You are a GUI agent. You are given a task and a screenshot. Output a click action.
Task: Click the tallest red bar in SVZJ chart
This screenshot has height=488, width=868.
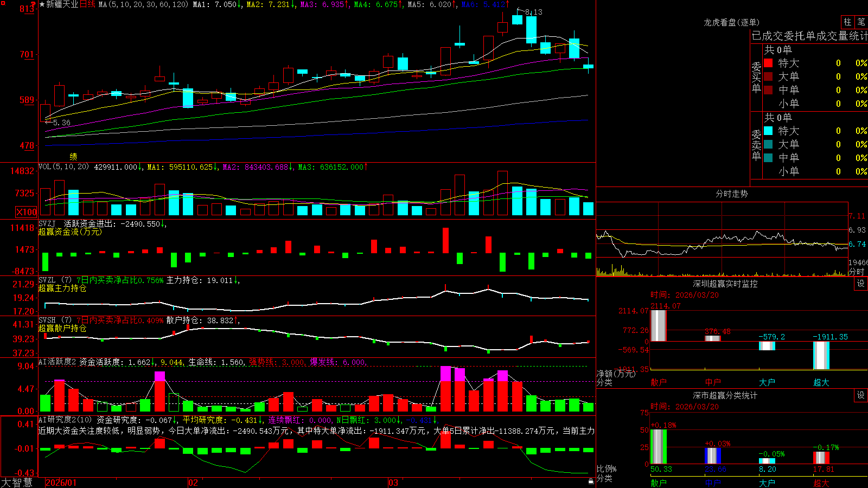point(446,240)
